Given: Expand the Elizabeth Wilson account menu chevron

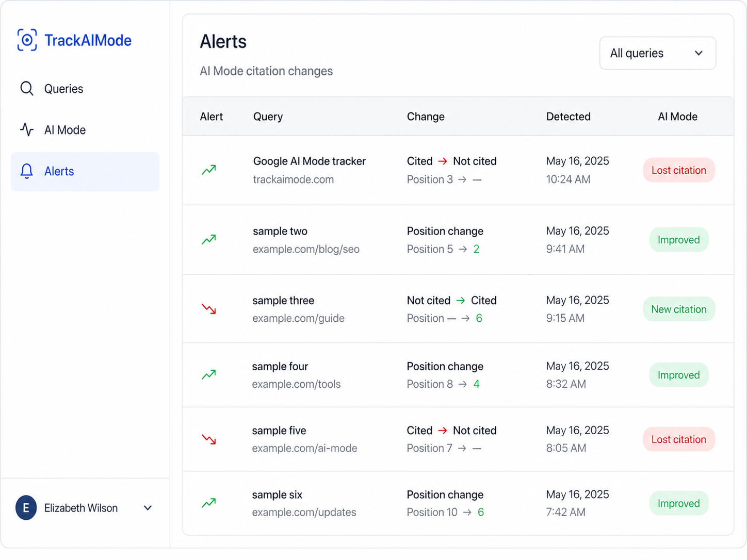Looking at the screenshot, I should (148, 508).
